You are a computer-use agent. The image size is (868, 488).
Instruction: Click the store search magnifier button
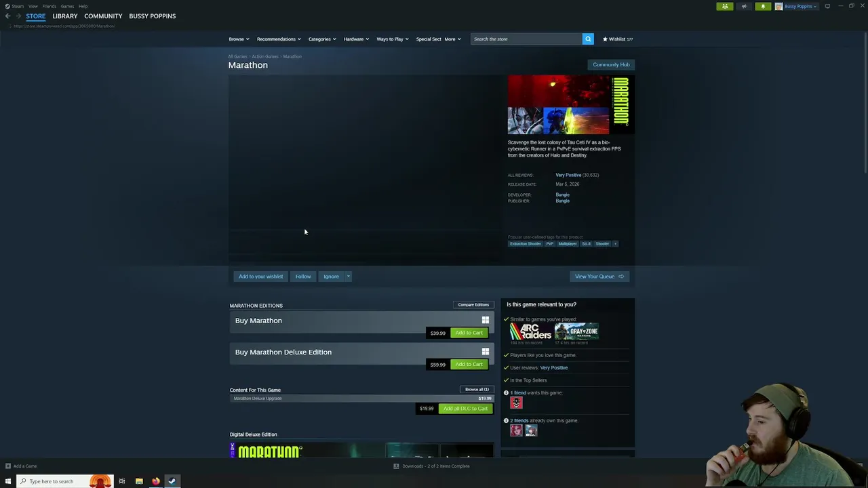coord(588,39)
